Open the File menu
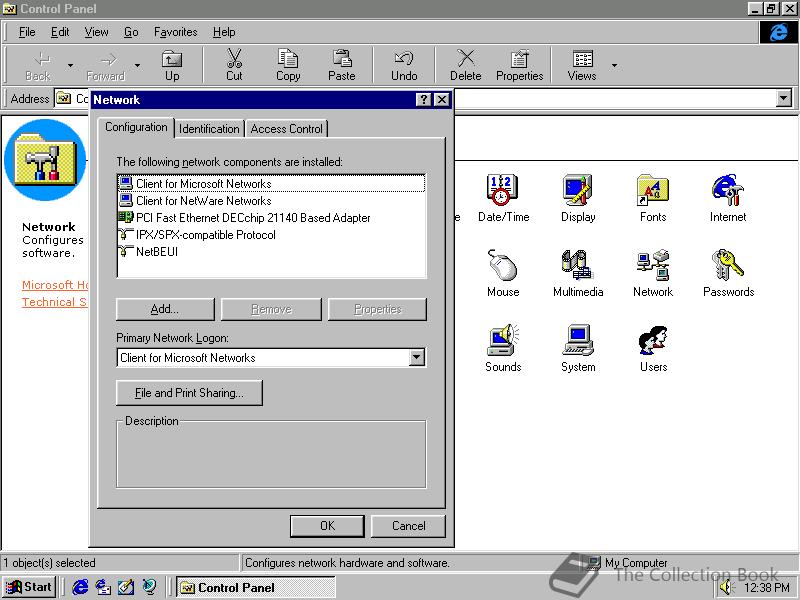The height and width of the screenshot is (600, 800). 27,32
